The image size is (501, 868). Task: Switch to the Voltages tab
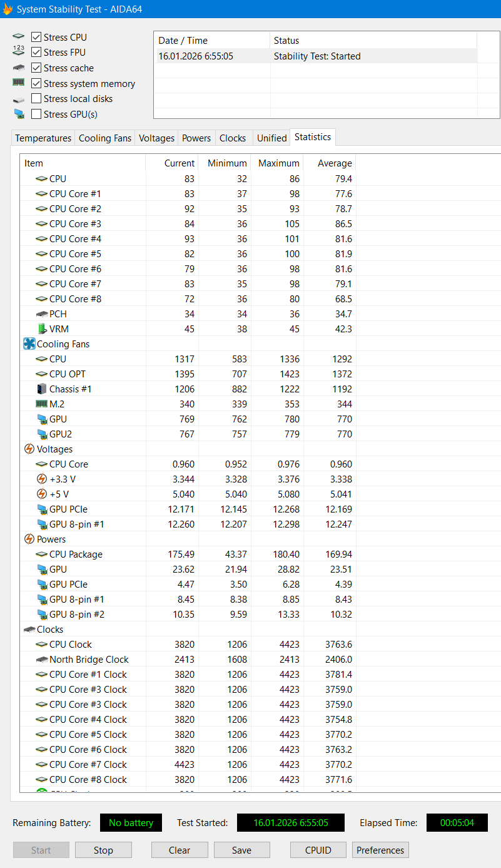click(x=156, y=138)
